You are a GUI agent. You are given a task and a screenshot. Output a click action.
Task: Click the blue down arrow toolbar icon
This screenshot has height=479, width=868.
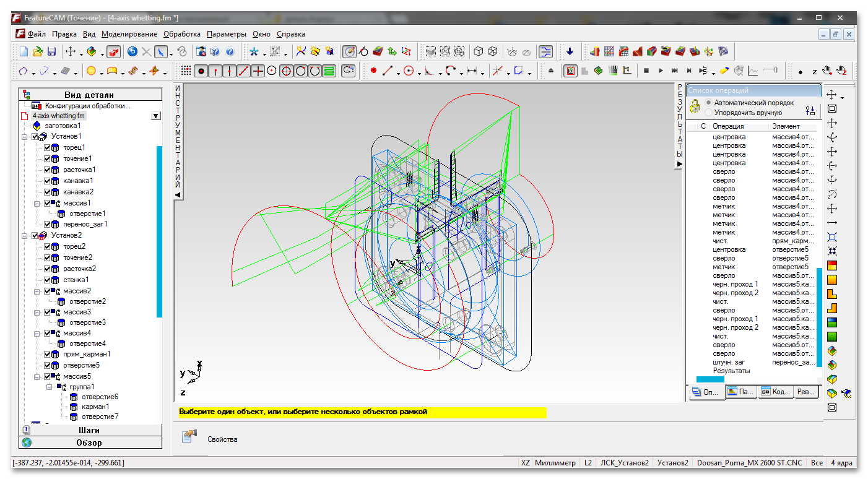pyautogui.click(x=570, y=52)
